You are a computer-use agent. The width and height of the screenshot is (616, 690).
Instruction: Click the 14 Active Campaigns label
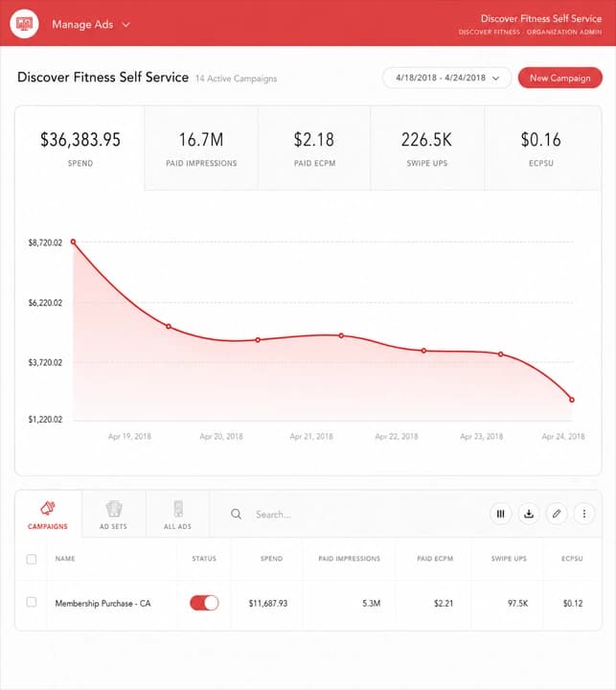tap(237, 79)
